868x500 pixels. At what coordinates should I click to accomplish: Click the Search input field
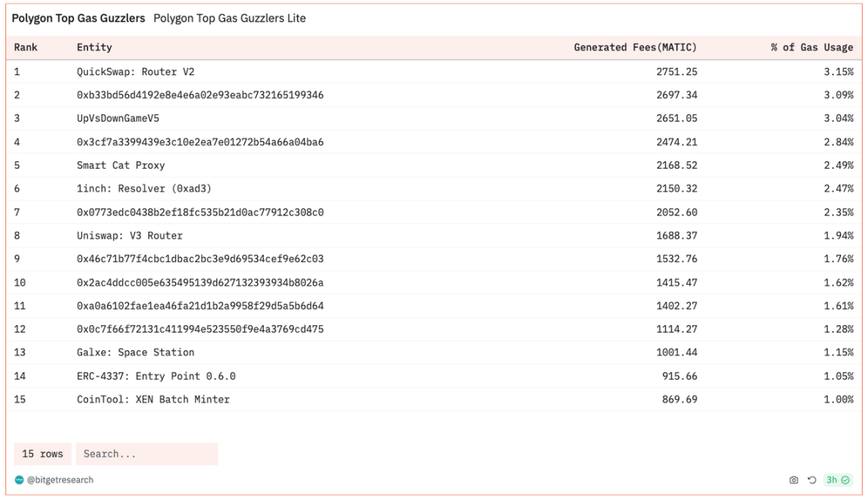[147, 454]
